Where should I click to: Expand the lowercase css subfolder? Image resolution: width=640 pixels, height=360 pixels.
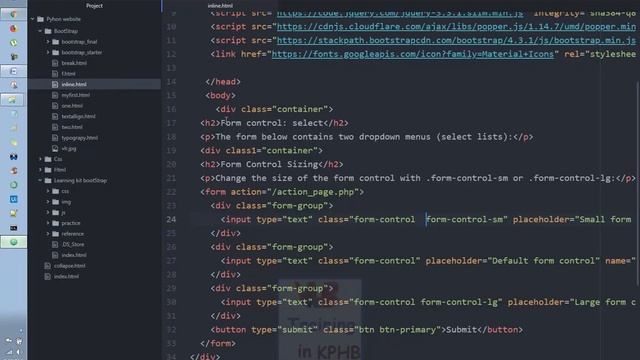coord(48,191)
